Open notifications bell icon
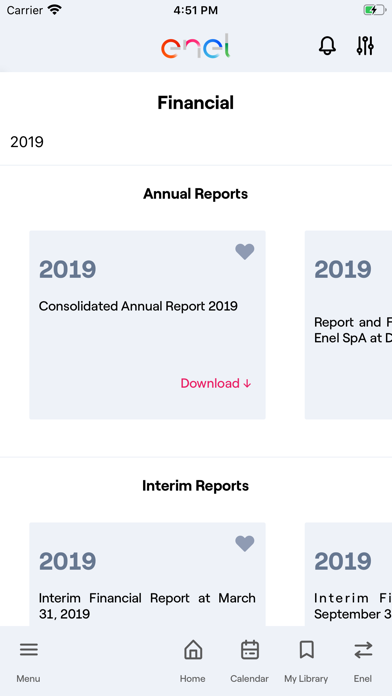 (327, 46)
